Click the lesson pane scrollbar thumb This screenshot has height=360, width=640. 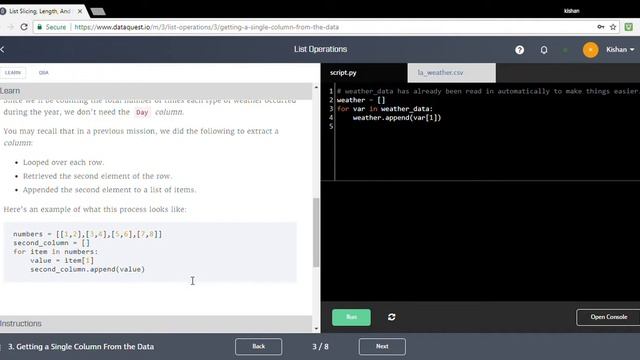click(316, 232)
